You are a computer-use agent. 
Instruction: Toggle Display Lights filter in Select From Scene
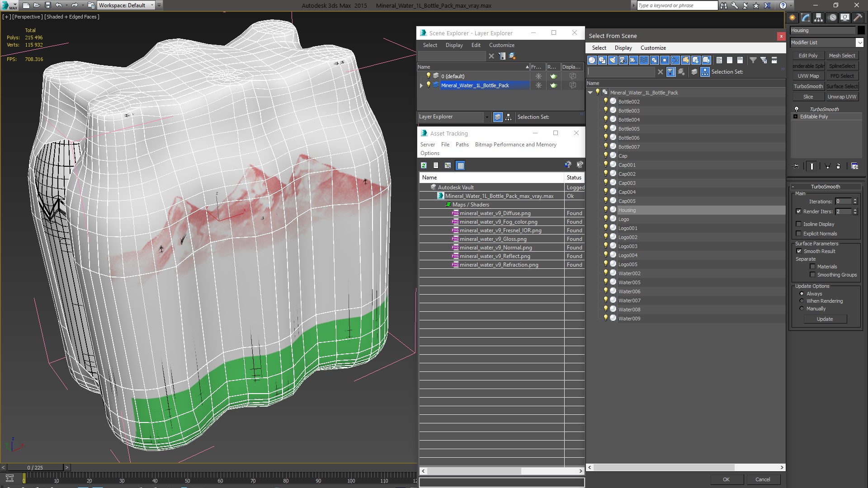click(x=613, y=60)
